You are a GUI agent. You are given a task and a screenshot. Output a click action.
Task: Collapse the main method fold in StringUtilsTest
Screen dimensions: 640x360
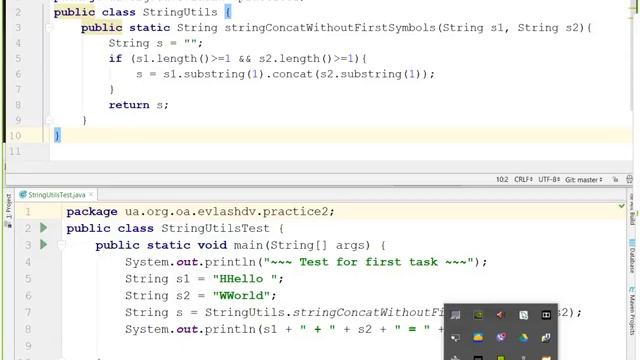coord(61,245)
